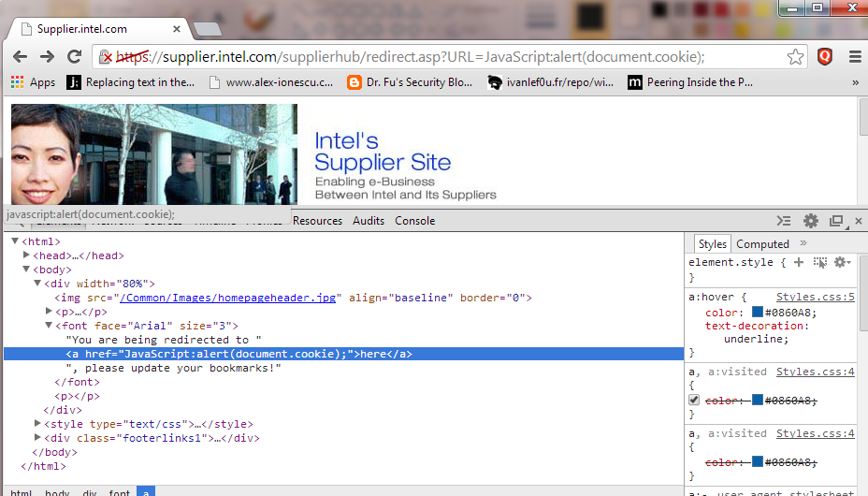Viewport: 868px width, 496px height.
Task: Open Styles.css:5 source for a:hover
Action: 815,298
